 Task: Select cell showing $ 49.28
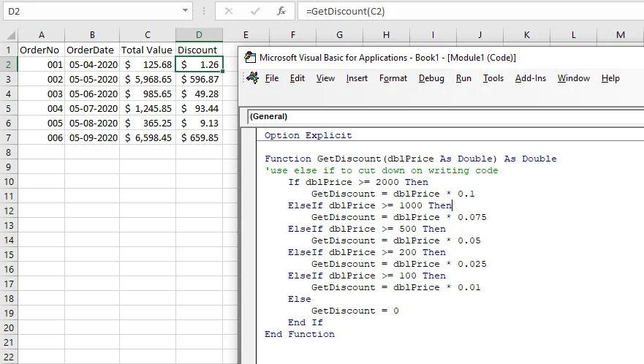(x=200, y=94)
